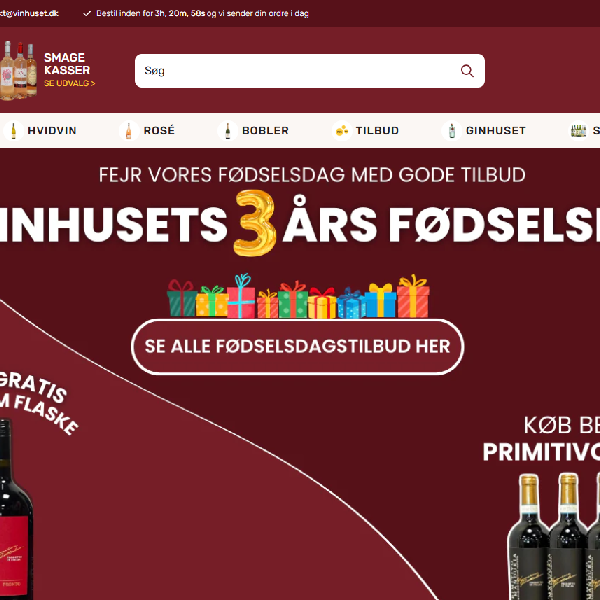The width and height of the screenshot is (600, 600).
Task: Click the white wine bottle icon beside Hvidvin
Action: click(13, 130)
